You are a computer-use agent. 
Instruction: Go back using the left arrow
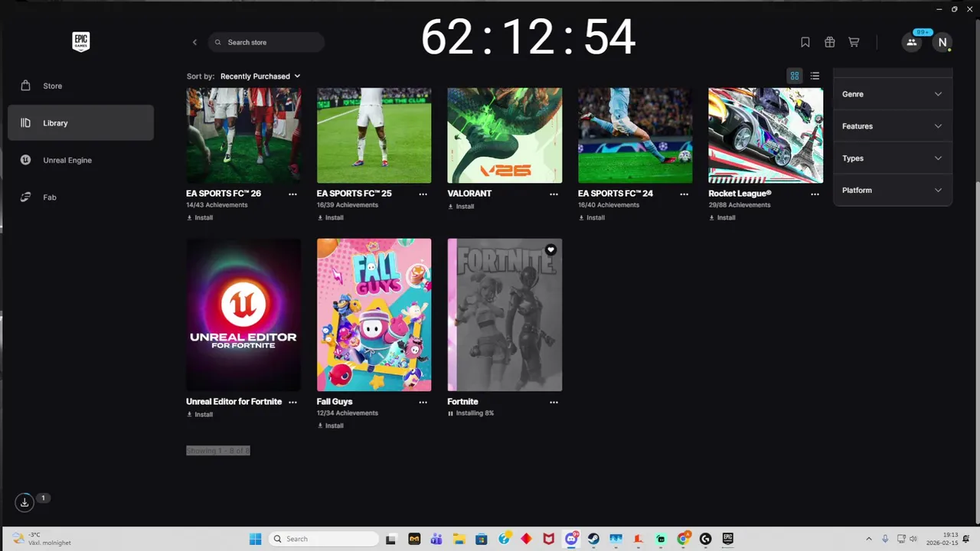[x=194, y=42]
